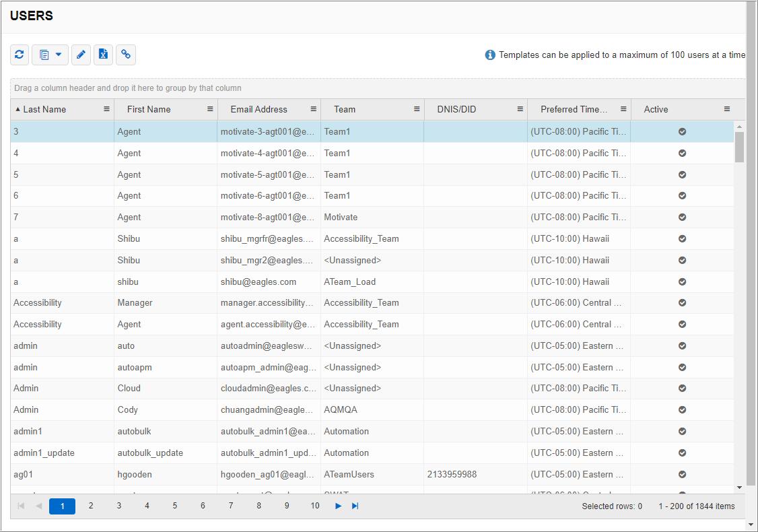Go to the last page using skip-end icon
This screenshot has width=758, height=532.
[355, 506]
